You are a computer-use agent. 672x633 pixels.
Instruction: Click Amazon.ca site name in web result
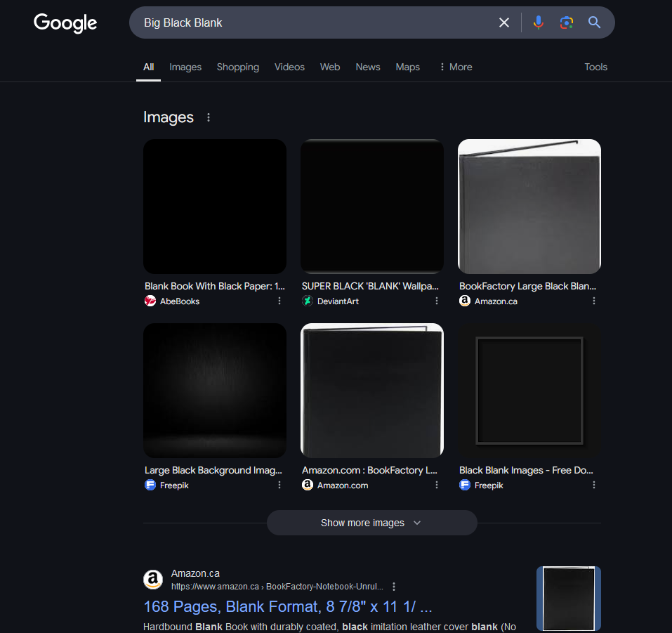click(195, 573)
